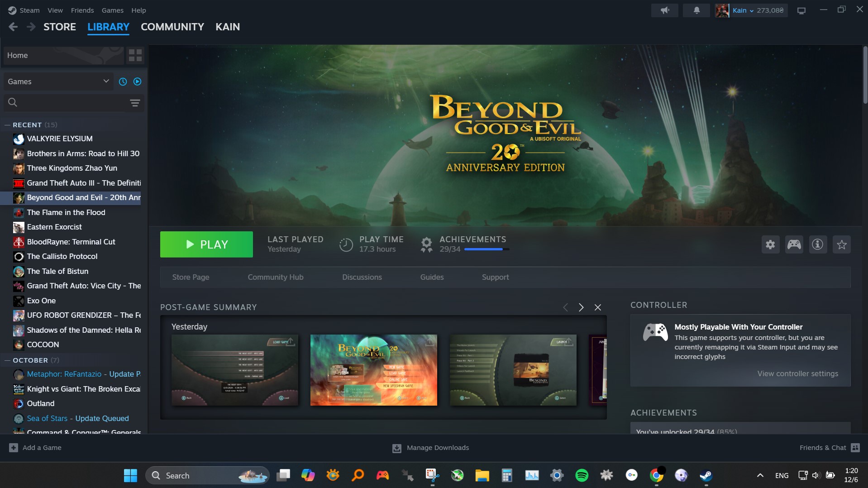
Task: Open the Guides link
Action: (432, 277)
